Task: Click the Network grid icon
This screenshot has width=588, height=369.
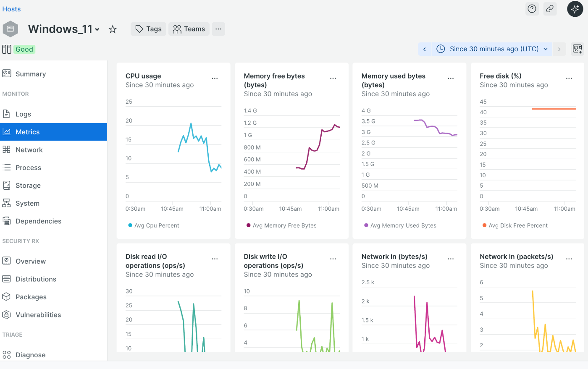Action: [x=7, y=149]
